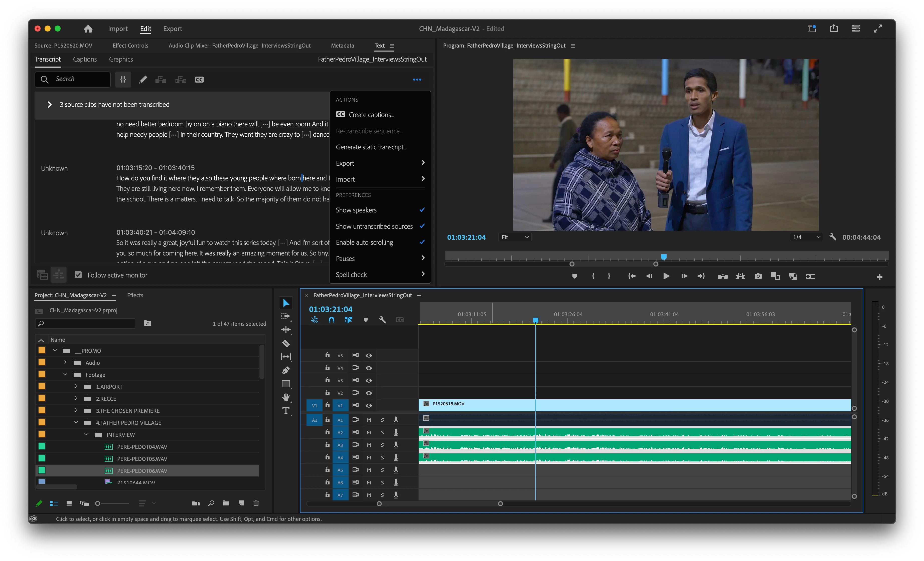
Task: Mute audio track A2
Action: coord(369,432)
